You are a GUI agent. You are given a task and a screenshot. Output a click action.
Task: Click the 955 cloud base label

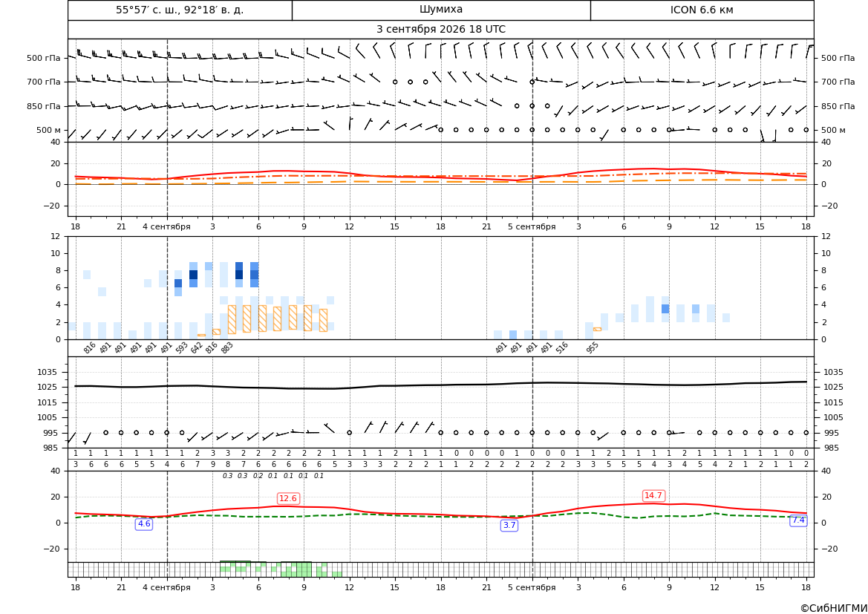coord(593,347)
